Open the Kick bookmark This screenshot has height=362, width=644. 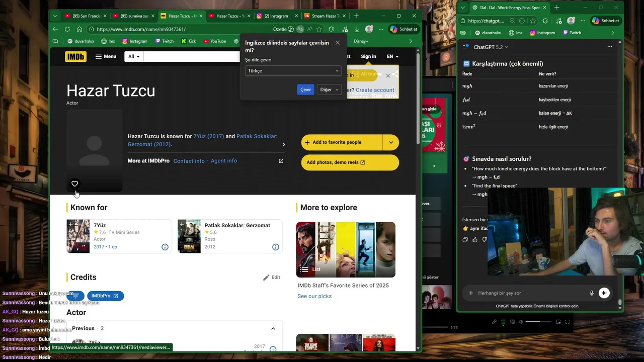[189, 41]
